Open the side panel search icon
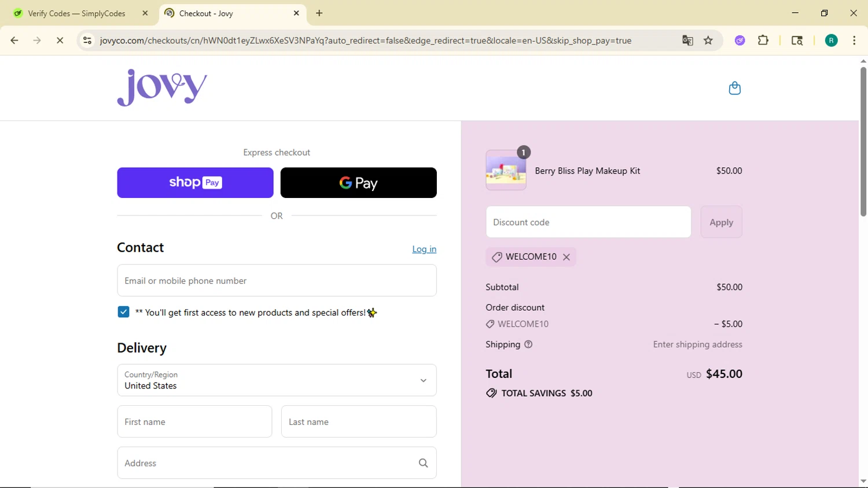The height and width of the screenshot is (488, 868). (797, 41)
